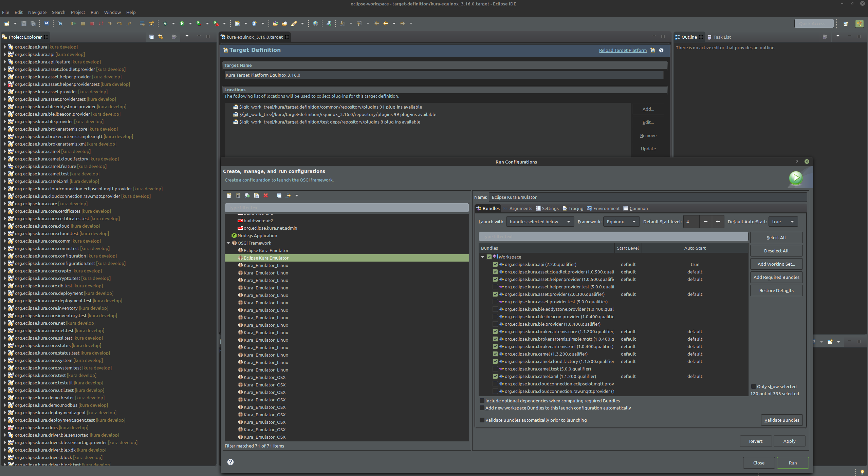The width and height of the screenshot is (868, 476).
Task: Open the Window menu
Action: 112,12
